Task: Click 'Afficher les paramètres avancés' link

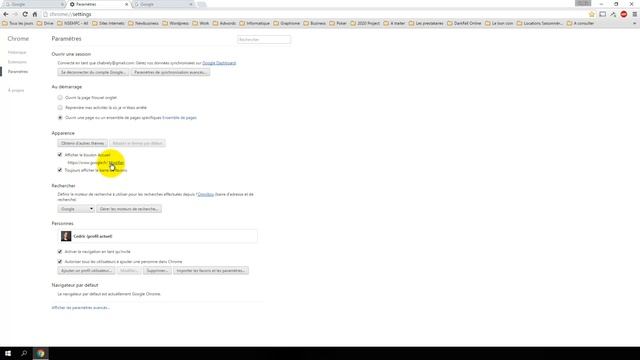Action: click(x=80, y=307)
